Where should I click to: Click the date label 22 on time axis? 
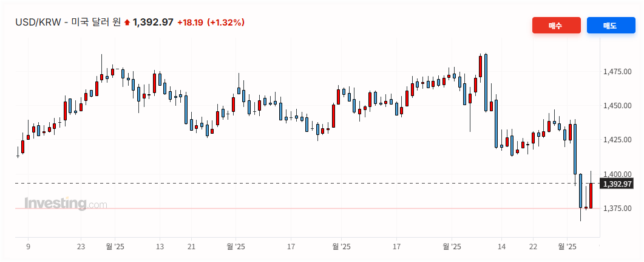coord(534,247)
